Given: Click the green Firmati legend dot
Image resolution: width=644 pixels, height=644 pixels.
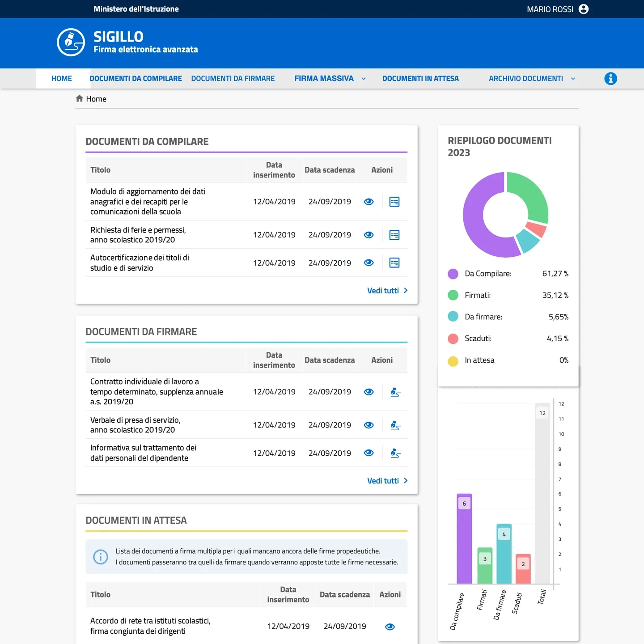Looking at the screenshot, I should (x=453, y=295).
